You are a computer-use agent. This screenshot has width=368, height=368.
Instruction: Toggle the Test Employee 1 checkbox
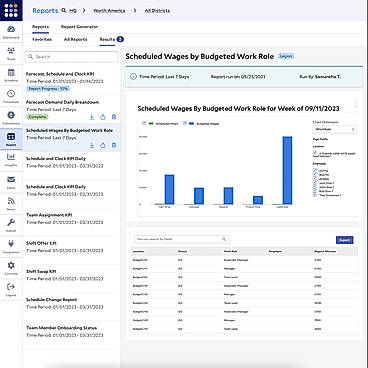315,195
